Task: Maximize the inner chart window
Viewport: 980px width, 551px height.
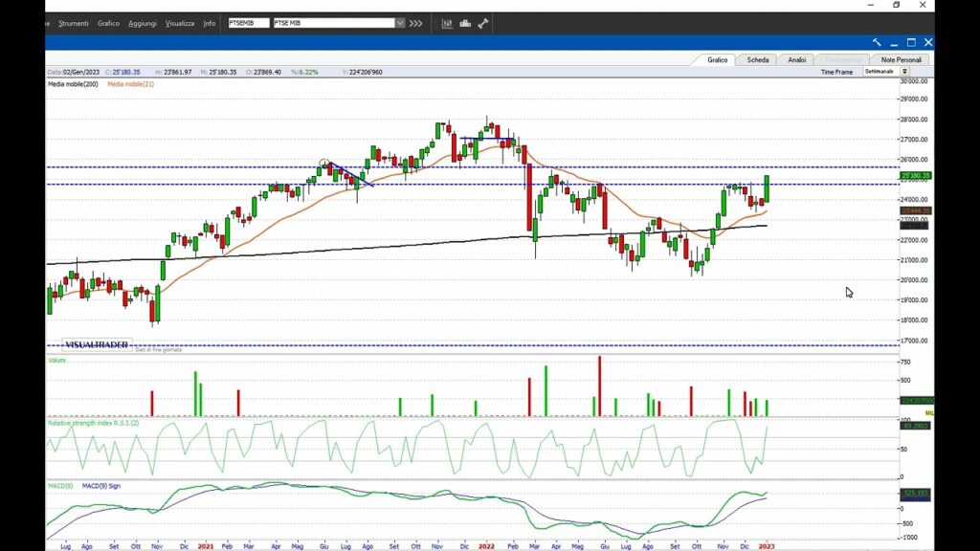Action: (911, 42)
